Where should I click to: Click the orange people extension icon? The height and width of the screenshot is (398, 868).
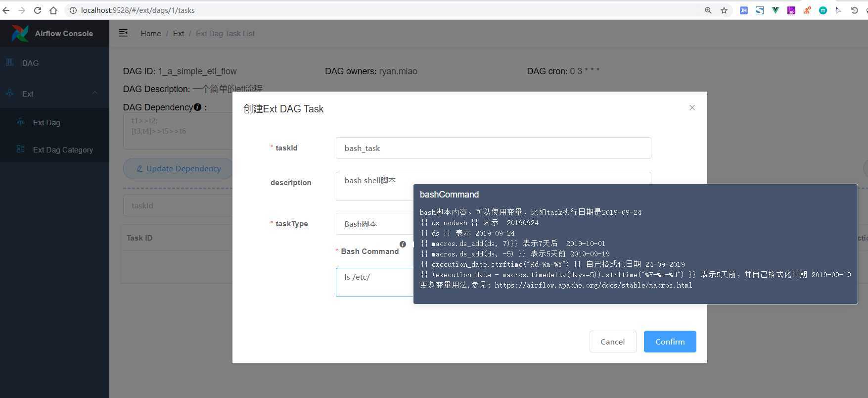pyautogui.click(x=807, y=10)
